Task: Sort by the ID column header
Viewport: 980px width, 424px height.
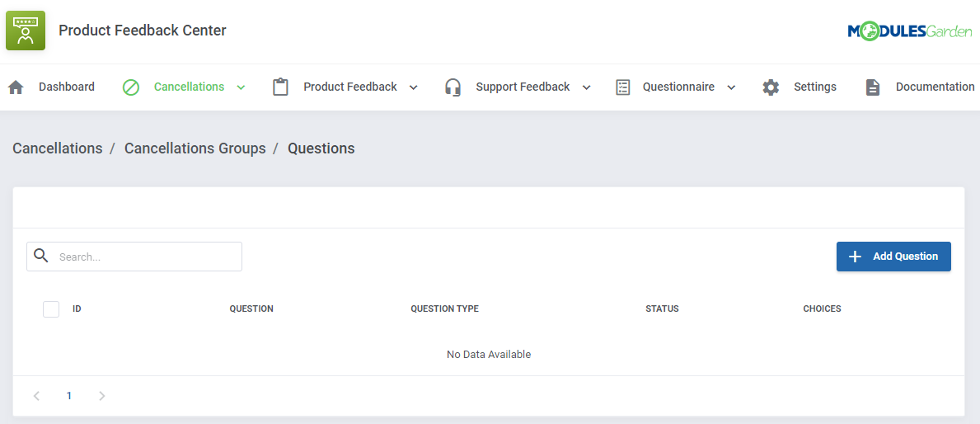Action: point(77,309)
